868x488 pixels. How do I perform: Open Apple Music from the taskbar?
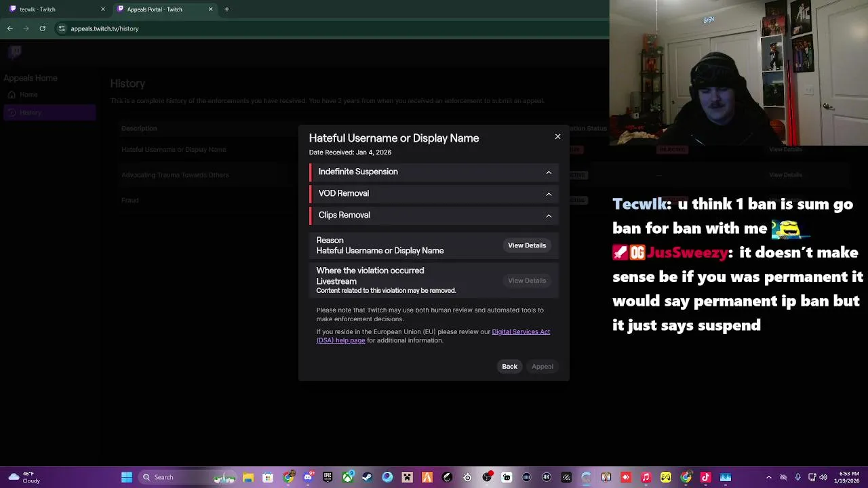(646, 477)
